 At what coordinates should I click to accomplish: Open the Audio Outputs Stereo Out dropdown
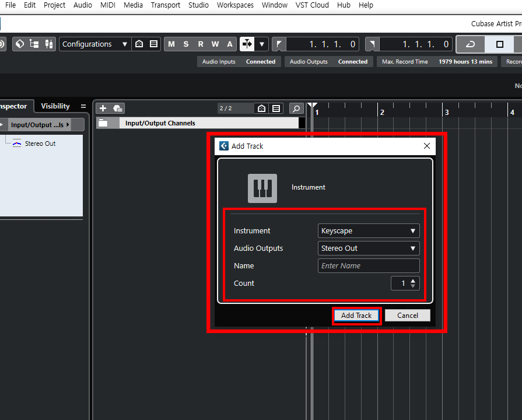coord(369,248)
